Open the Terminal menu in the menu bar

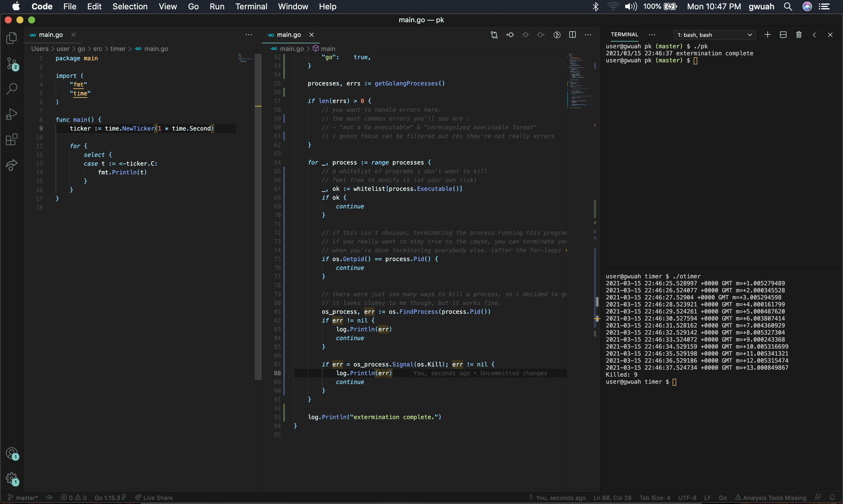click(251, 6)
